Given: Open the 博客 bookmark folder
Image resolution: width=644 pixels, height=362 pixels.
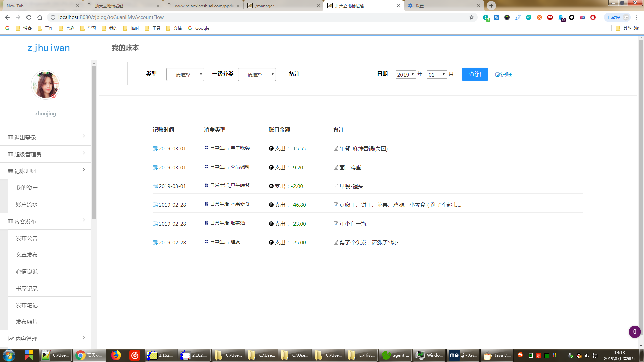Looking at the screenshot, I should click(24, 28).
